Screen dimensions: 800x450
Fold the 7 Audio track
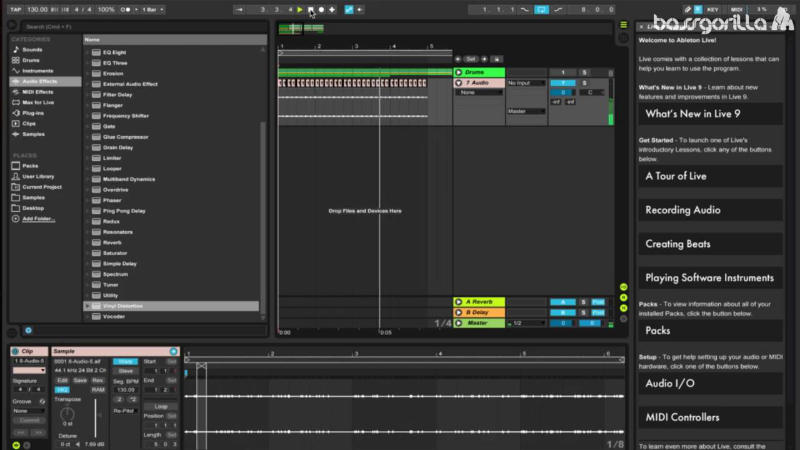tap(459, 83)
